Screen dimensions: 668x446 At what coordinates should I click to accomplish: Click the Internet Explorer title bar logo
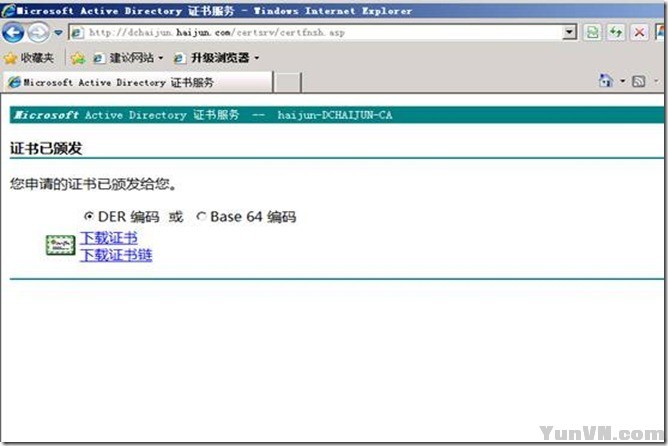pos(9,10)
